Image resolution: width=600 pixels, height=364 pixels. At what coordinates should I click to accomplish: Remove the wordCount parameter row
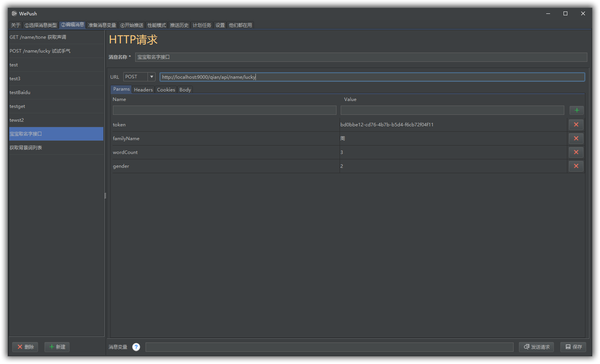tap(576, 152)
